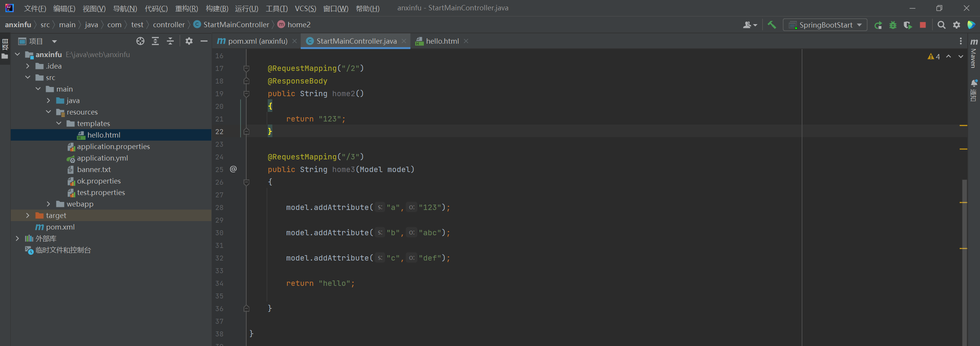Screen dimensions: 980x346
Task: Expand all nodes in Project panel
Action: click(x=155, y=41)
